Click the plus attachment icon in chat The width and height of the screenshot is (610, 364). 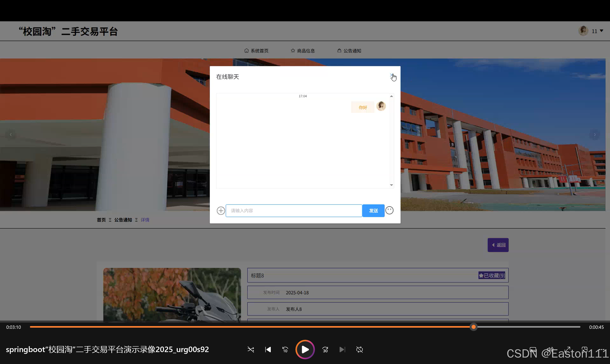[221, 211]
